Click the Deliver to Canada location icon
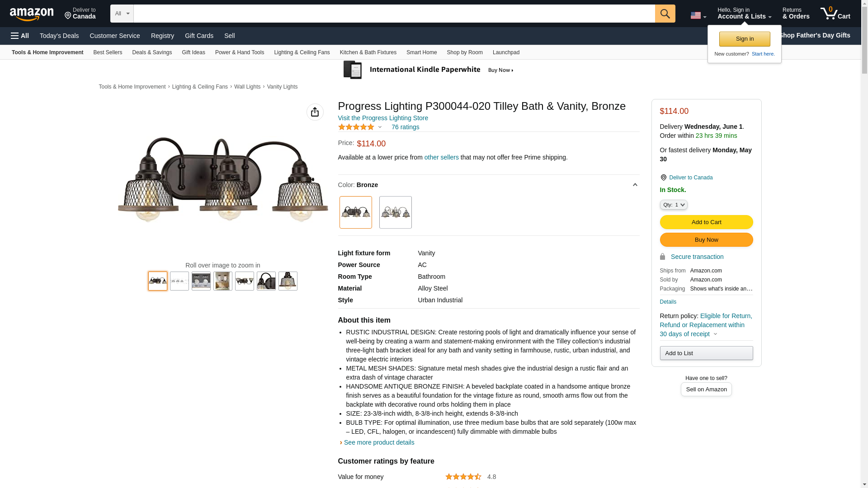Viewport: 868px width, 488px height. pos(663,178)
